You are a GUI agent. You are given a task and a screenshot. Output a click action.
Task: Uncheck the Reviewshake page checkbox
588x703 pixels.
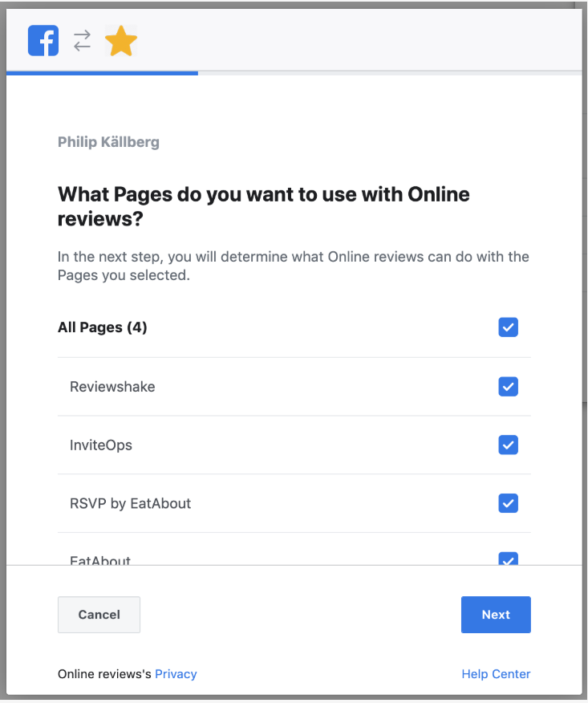point(509,387)
